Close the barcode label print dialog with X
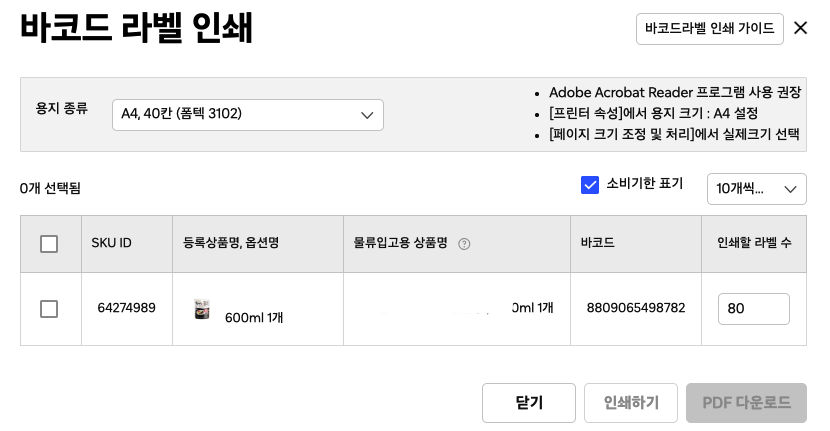Image resolution: width=830 pixels, height=431 pixels. point(800,28)
